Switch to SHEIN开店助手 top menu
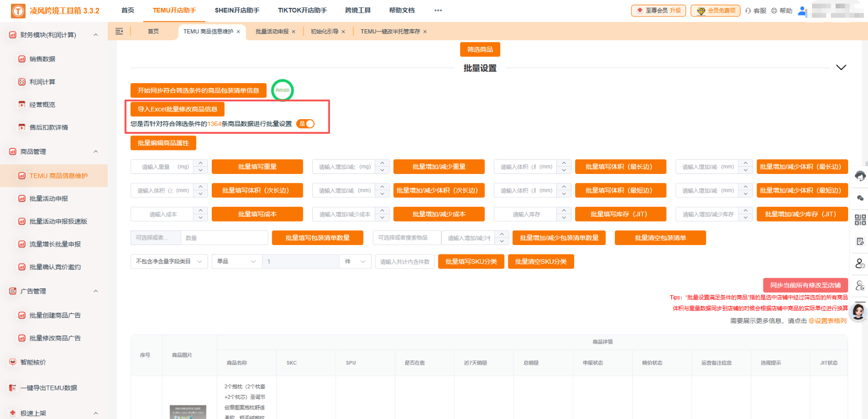 click(237, 10)
